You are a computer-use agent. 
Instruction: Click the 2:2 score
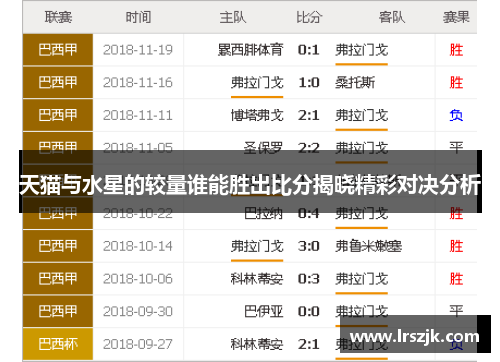pyautogui.click(x=309, y=148)
